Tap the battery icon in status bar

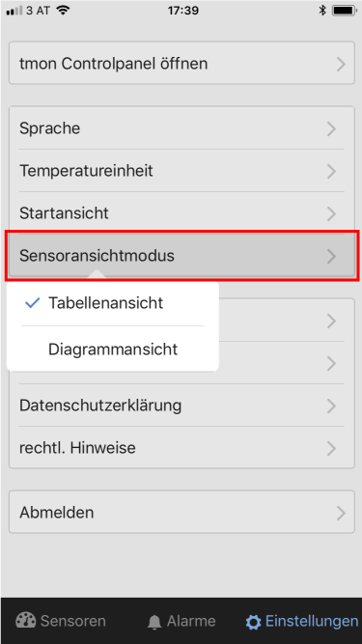(x=345, y=11)
